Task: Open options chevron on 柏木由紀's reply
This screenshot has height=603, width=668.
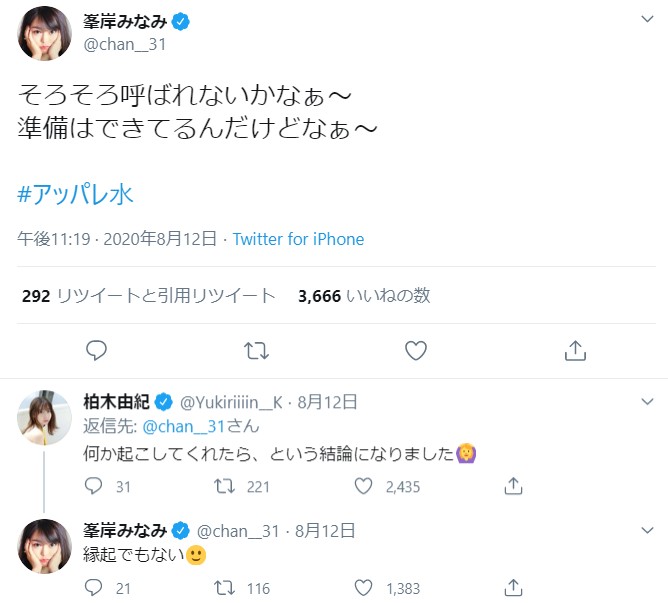Action: tap(647, 401)
